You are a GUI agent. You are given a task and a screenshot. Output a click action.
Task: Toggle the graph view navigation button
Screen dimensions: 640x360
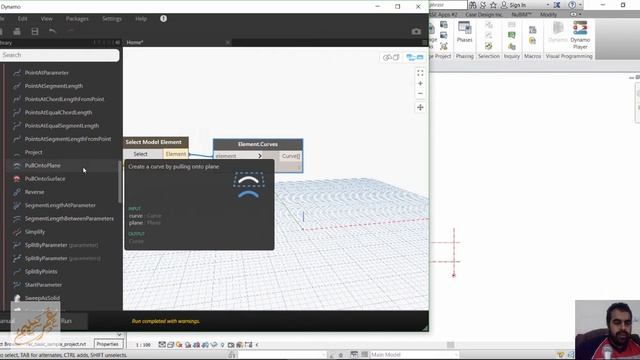[415, 58]
